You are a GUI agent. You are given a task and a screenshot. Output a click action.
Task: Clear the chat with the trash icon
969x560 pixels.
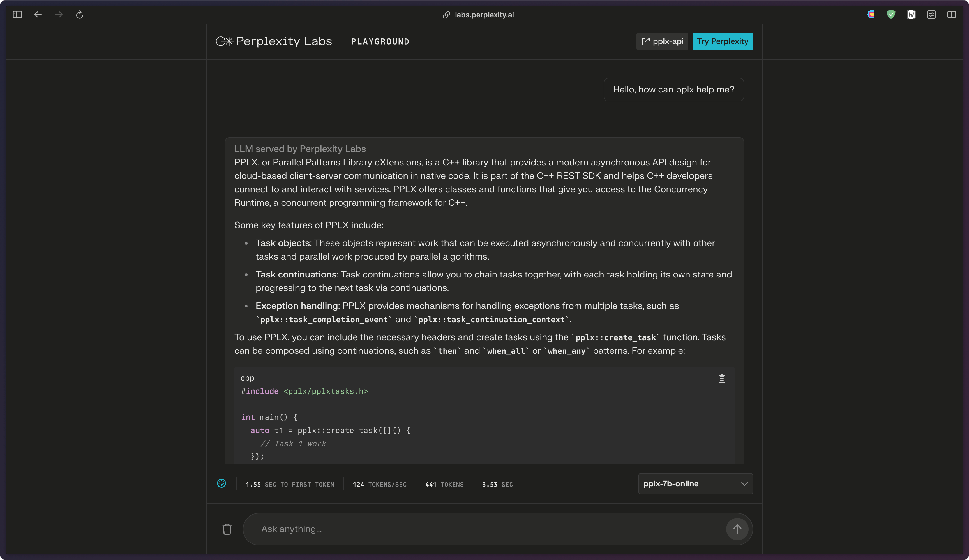click(227, 529)
